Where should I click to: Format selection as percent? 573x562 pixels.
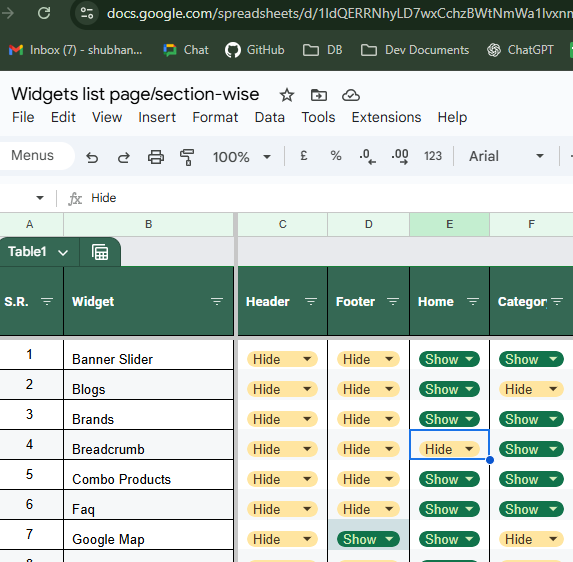pyautogui.click(x=336, y=156)
